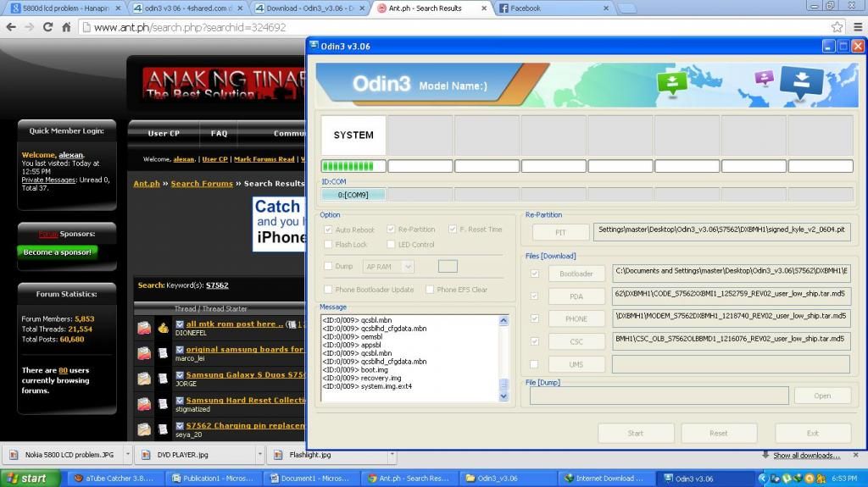The width and height of the screenshot is (868, 487).
Task: Click the Chrome back arrow icon
Action: (10, 27)
